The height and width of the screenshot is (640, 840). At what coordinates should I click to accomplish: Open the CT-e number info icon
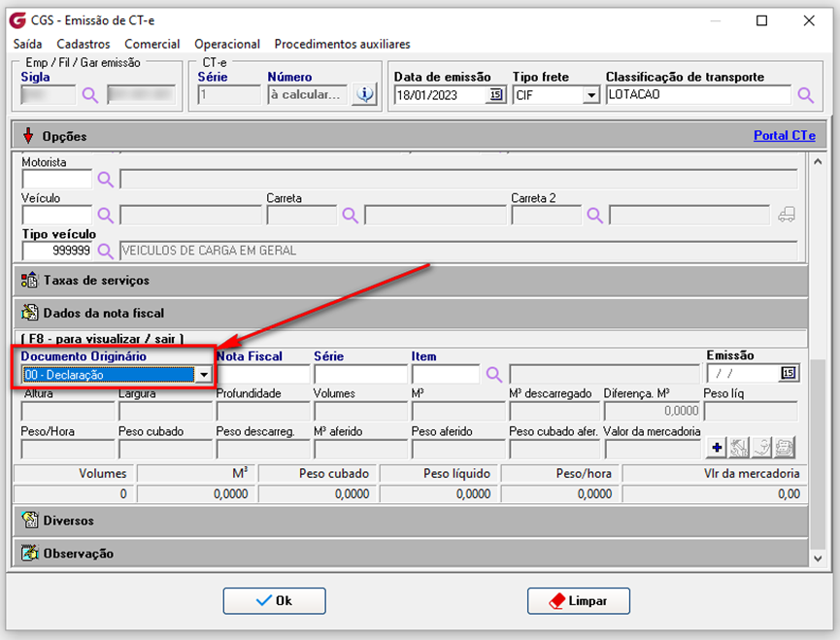pos(365,95)
